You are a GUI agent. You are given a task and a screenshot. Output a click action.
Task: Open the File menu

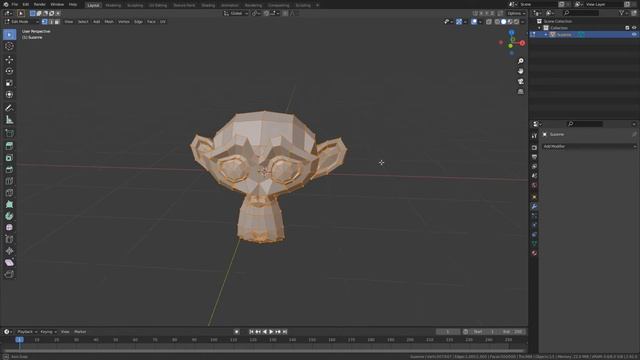tap(15, 4)
